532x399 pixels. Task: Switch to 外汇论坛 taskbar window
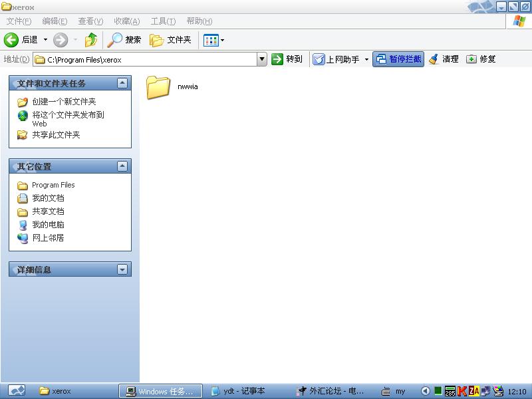click(330, 391)
